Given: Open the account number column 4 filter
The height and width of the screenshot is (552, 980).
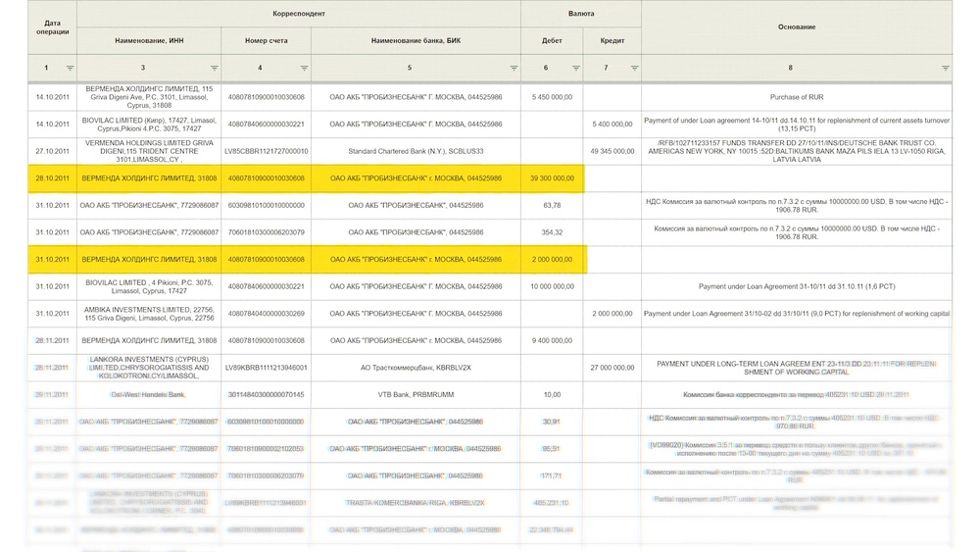Looking at the screenshot, I should [x=304, y=69].
